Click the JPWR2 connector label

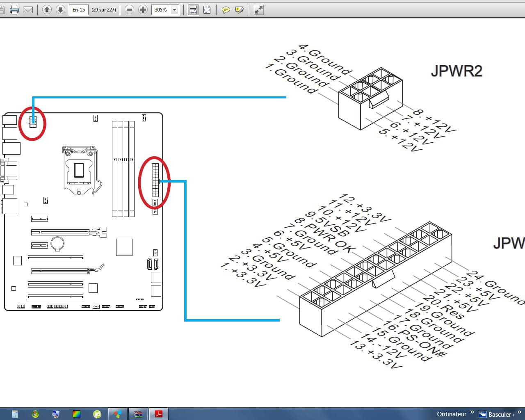pyautogui.click(x=457, y=71)
